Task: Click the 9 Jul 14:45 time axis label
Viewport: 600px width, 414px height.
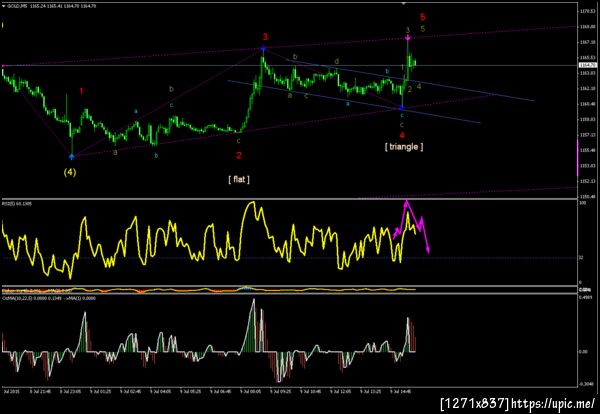Action: click(400, 392)
